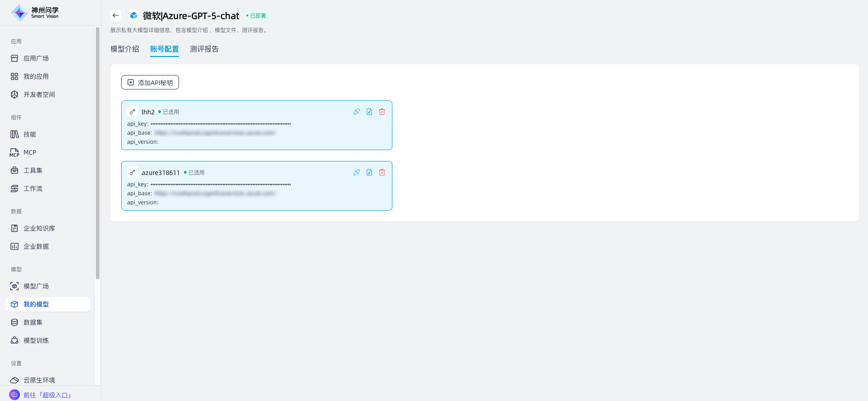Delete the lhh2 API key
868x401 pixels.
(x=382, y=112)
